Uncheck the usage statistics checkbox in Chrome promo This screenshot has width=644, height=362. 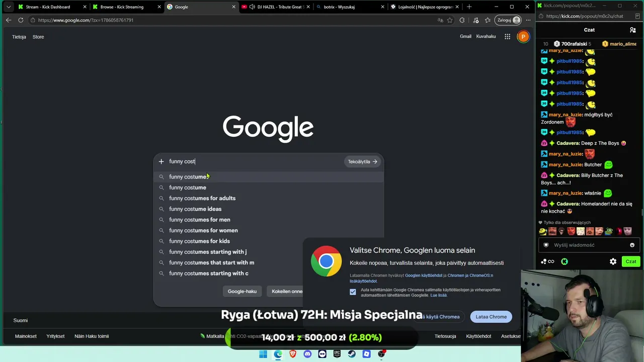[353, 292]
